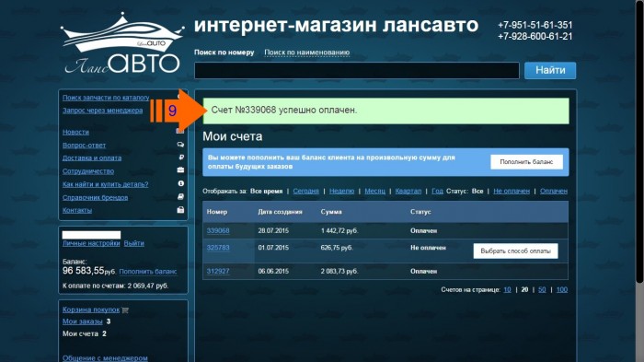The width and height of the screenshot is (644, 362).
Task: Open Запрос через менеджера link
Action: coord(103,111)
